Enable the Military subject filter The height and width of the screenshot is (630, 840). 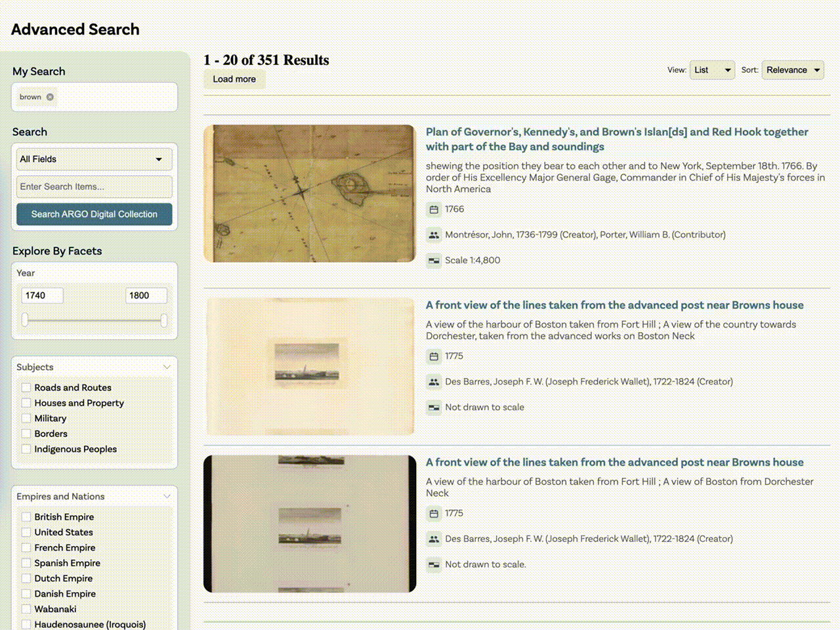click(x=26, y=419)
